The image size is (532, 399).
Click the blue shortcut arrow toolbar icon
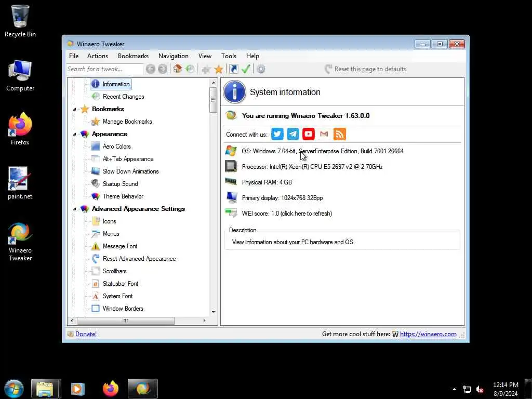pos(234,69)
